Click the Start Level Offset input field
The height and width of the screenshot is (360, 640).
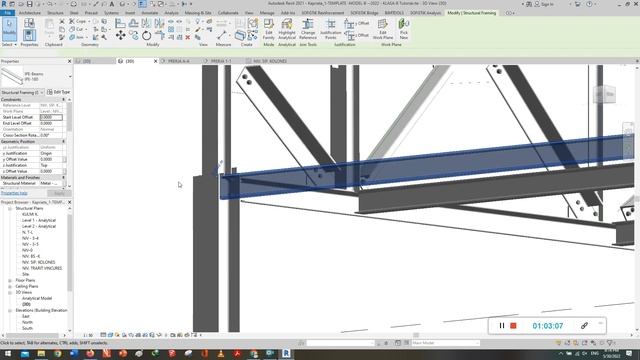pyautogui.click(x=51, y=117)
